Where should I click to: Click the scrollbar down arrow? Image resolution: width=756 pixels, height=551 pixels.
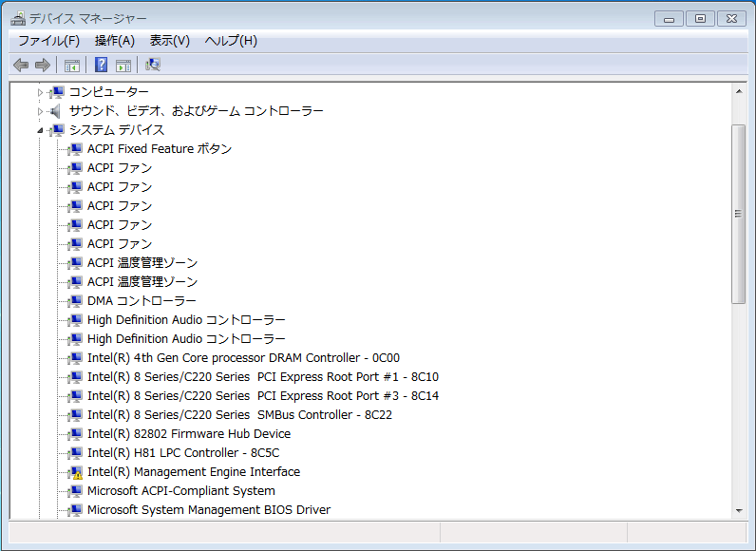pos(739,511)
